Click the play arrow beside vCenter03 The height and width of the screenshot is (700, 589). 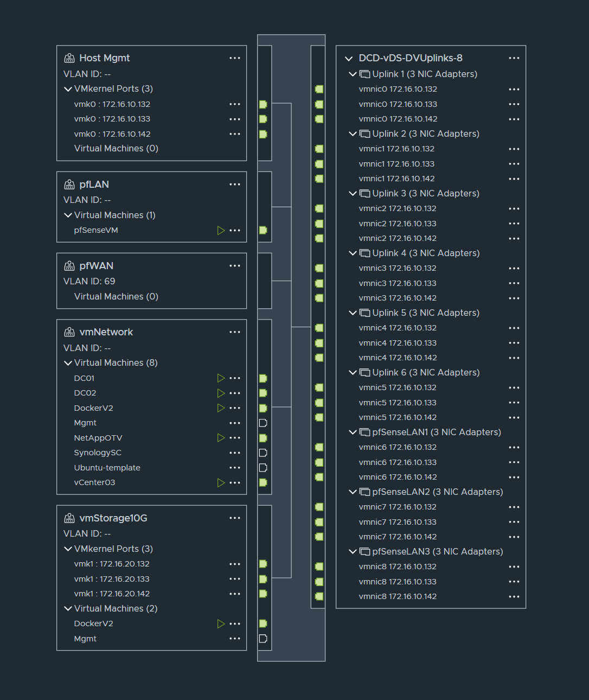(221, 482)
